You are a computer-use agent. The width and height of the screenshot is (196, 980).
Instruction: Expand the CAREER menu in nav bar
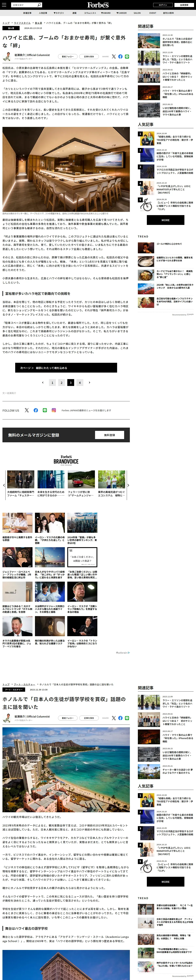tap(121, 13)
